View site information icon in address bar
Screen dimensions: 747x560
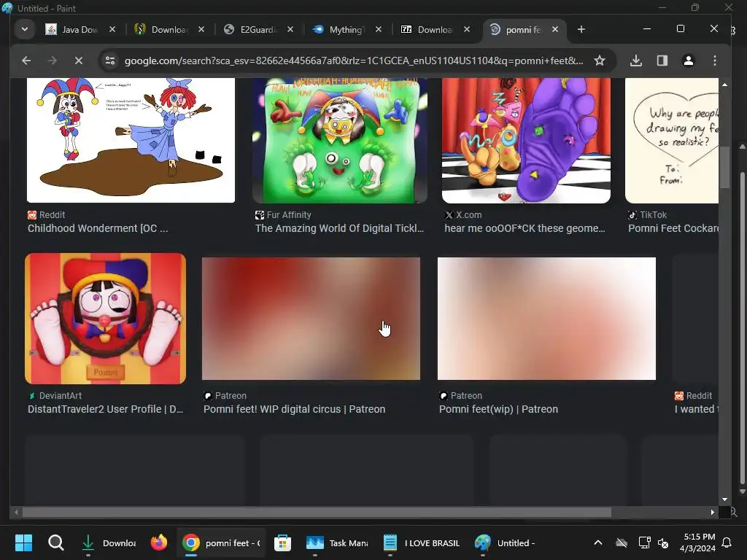[x=110, y=61]
